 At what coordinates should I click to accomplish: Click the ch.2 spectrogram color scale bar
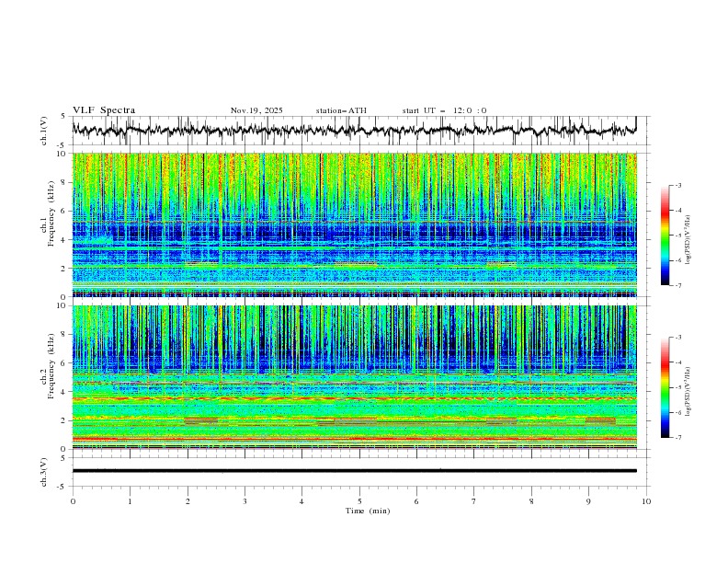[665, 386]
